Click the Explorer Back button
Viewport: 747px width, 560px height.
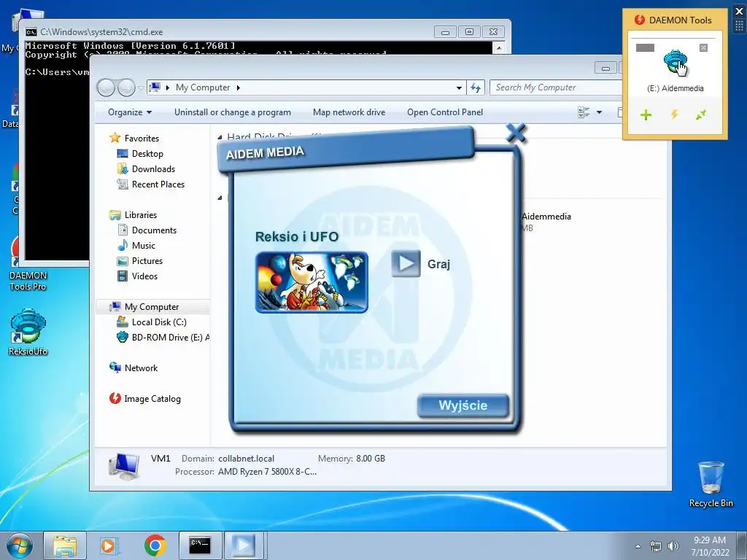pos(106,87)
